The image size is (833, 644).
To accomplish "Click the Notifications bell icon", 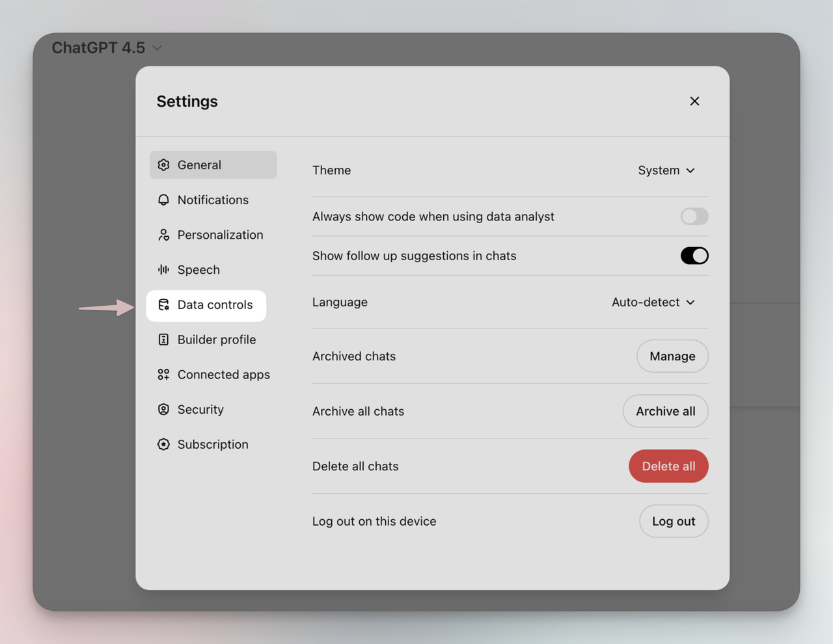I will [163, 200].
